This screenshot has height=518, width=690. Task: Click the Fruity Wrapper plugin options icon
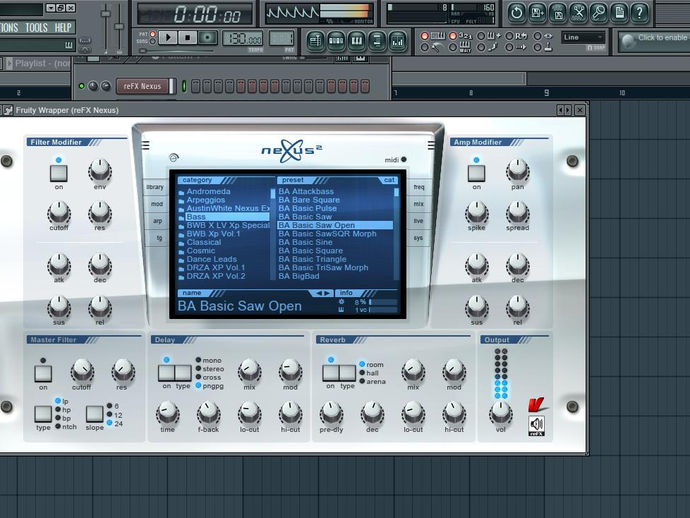point(7,110)
